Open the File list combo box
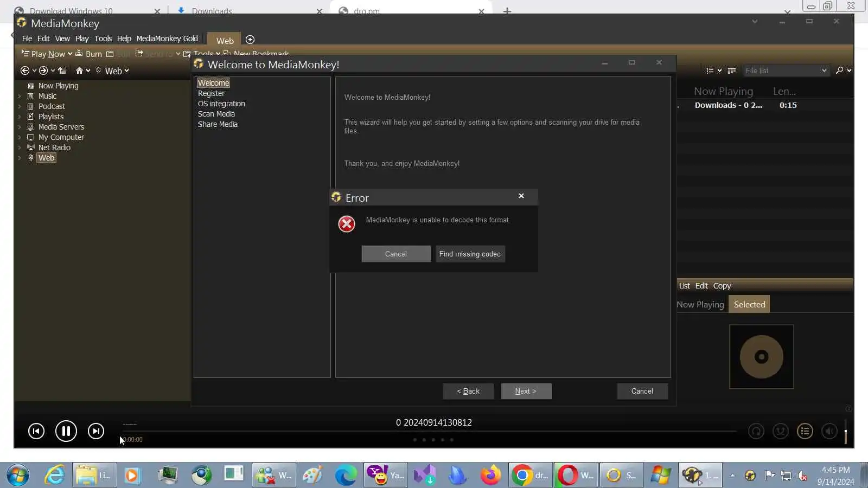The image size is (868, 488). pyautogui.click(x=786, y=70)
